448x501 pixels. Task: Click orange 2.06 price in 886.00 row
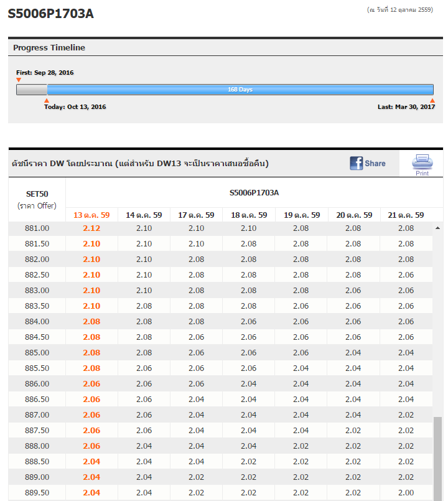coord(91,384)
